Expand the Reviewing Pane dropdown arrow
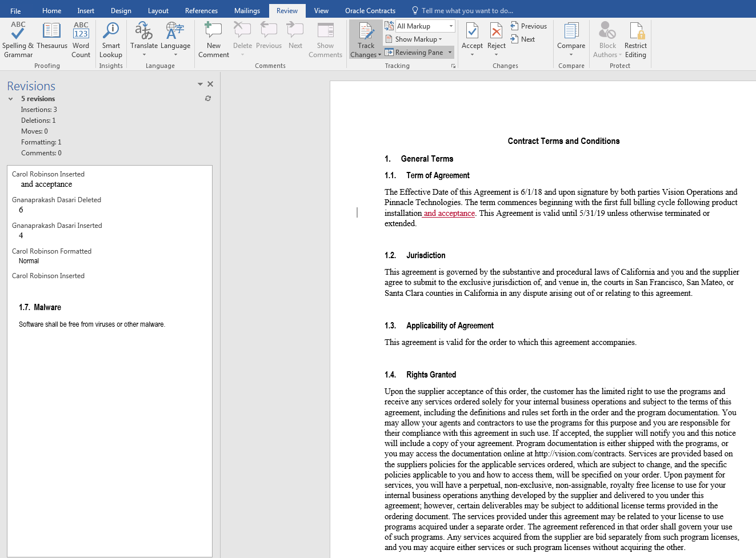The image size is (756, 558). (x=450, y=53)
